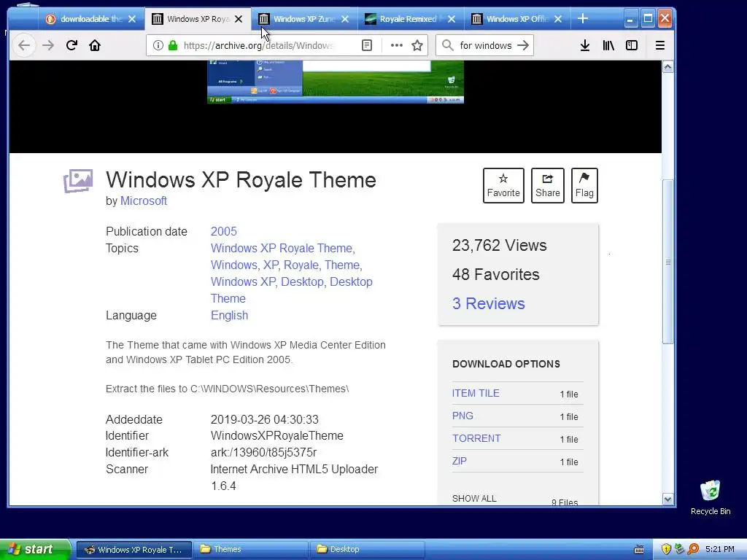
Task: Open the English language link
Action: click(229, 315)
